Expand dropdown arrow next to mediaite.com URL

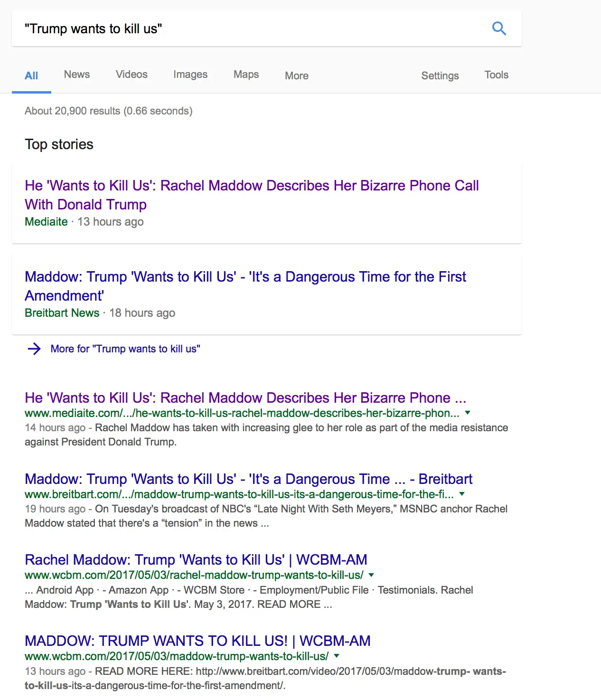point(468,413)
